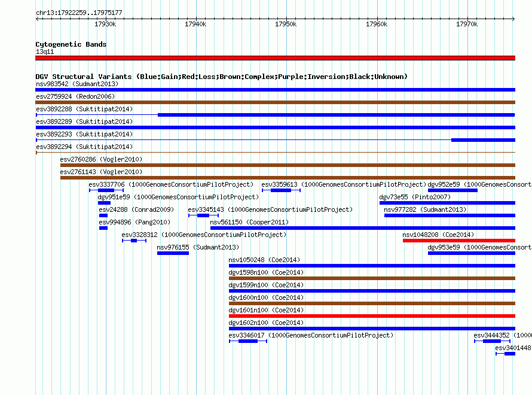Click the blue esv3444352 gain glyph
The height and width of the screenshot is (395, 532).
click(x=493, y=341)
